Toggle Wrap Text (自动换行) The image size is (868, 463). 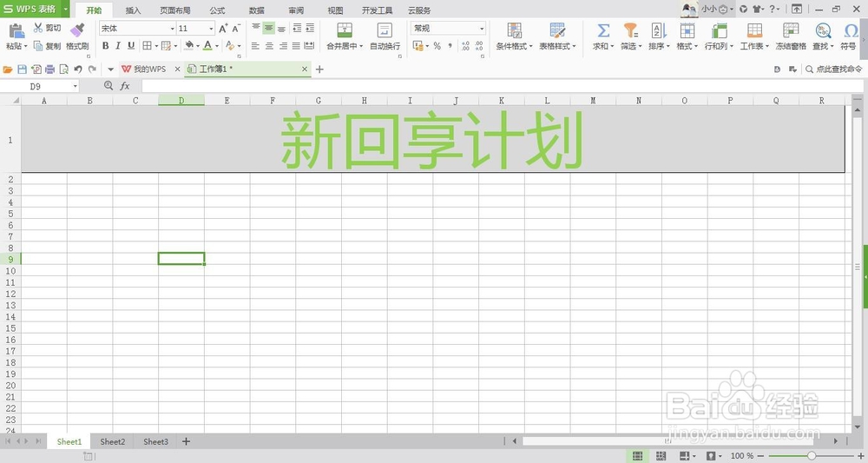click(x=385, y=37)
